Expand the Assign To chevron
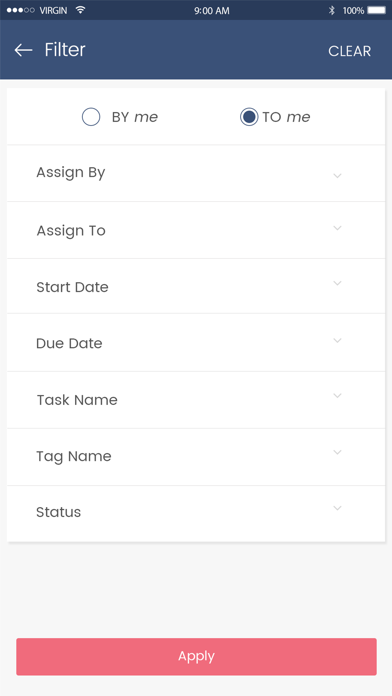 [x=337, y=228]
